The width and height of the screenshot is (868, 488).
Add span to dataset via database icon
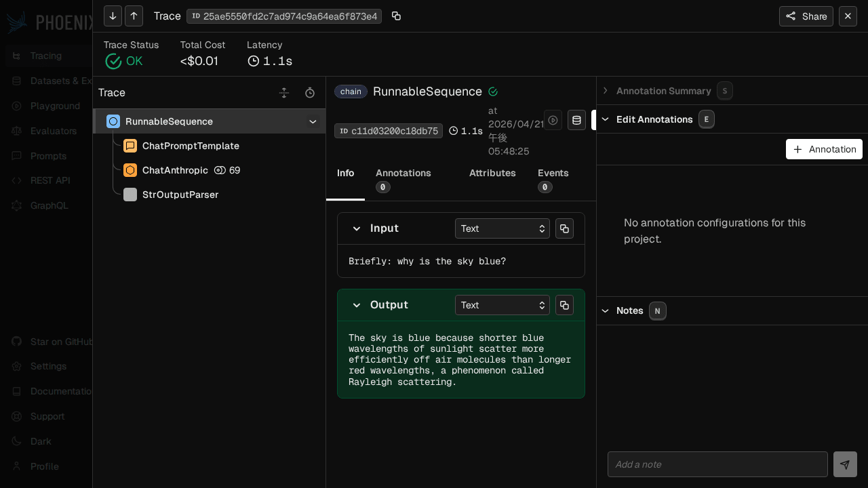[x=576, y=120]
